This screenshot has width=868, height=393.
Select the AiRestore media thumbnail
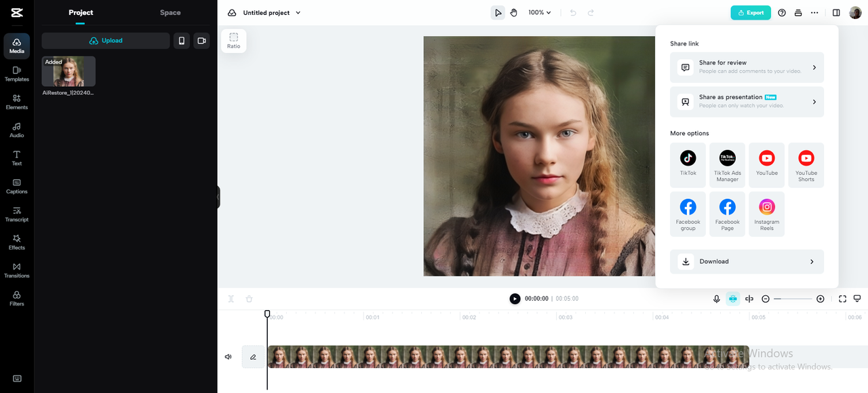click(68, 71)
